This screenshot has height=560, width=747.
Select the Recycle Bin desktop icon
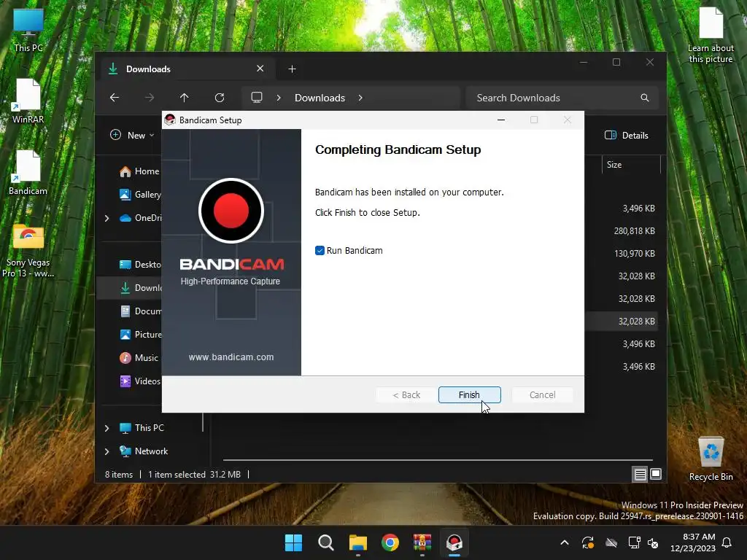711,459
